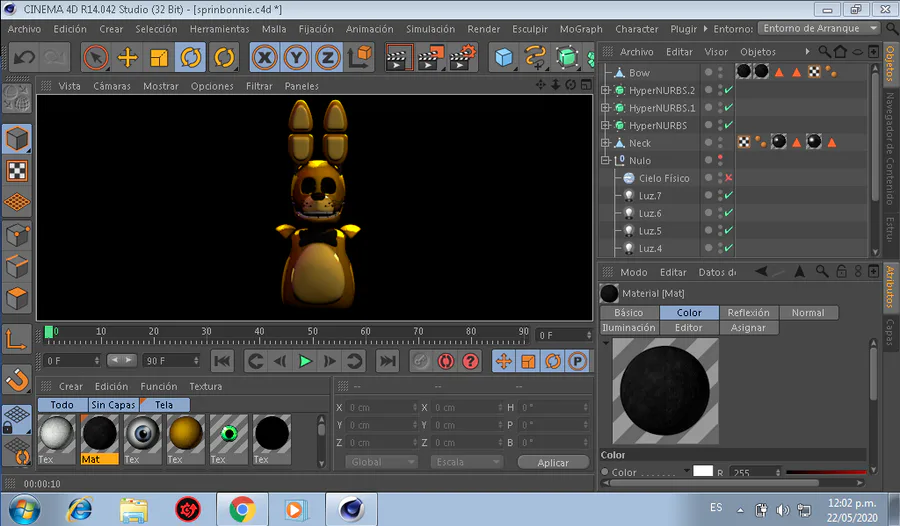The height and width of the screenshot is (526, 900).
Task: Expand the HyperNURBS.2 object tree
Action: [x=605, y=90]
